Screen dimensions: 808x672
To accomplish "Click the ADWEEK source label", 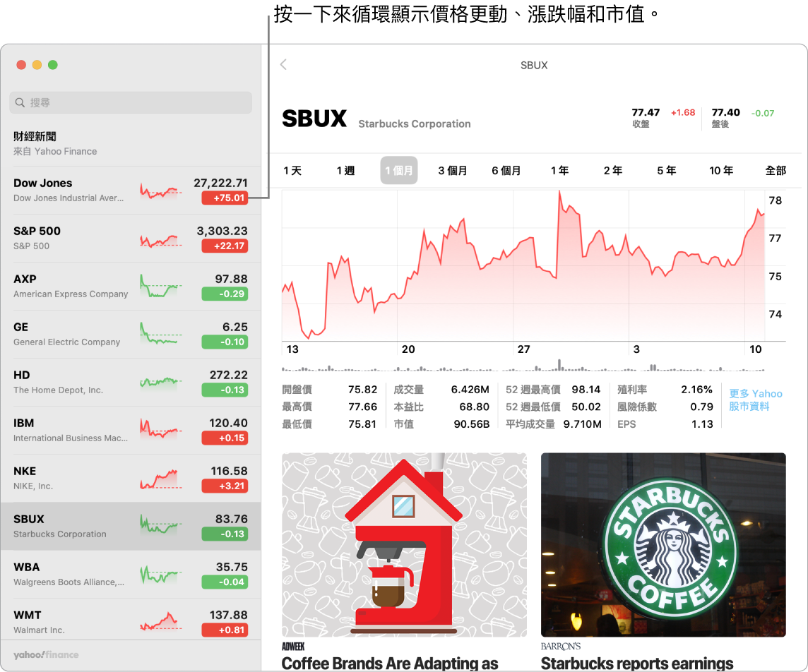I will [293, 647].
